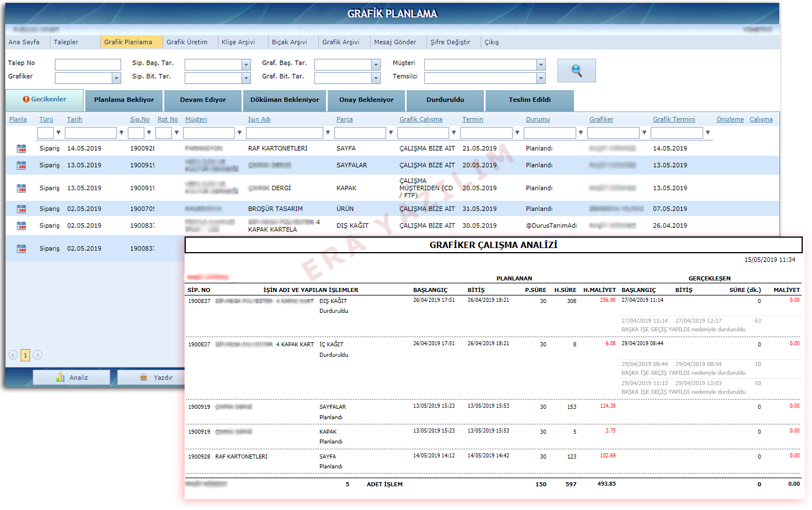
Task: Expand the Temsilci dropdown list
Action: click(541, 78)
